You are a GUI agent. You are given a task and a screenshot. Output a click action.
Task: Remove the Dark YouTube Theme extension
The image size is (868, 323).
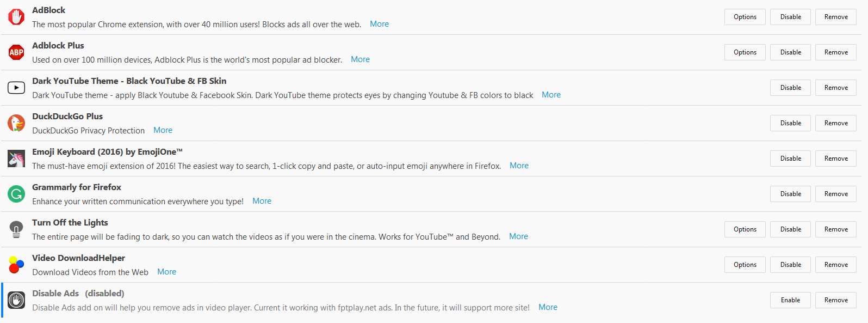(836, 88)
